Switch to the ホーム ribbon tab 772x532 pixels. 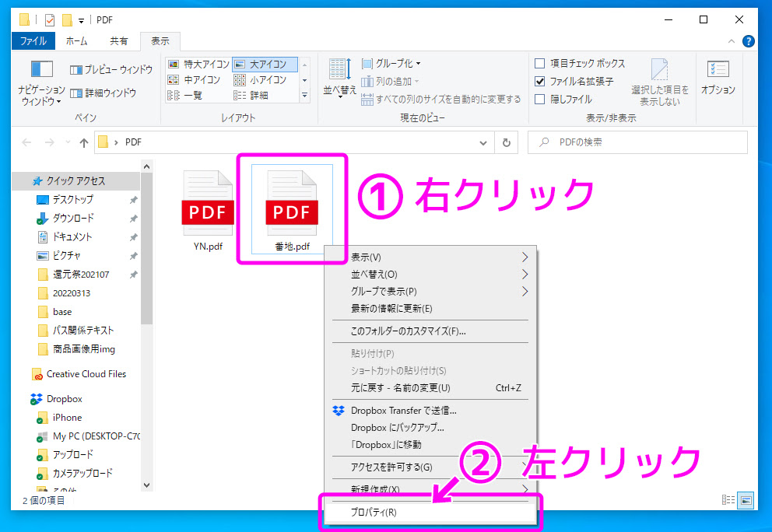[78, 40]
